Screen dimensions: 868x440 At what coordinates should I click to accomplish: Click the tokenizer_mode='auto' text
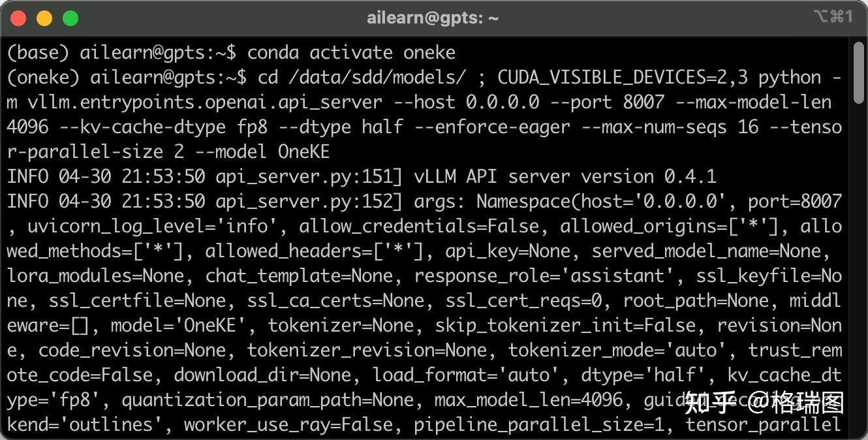(617, 351)
